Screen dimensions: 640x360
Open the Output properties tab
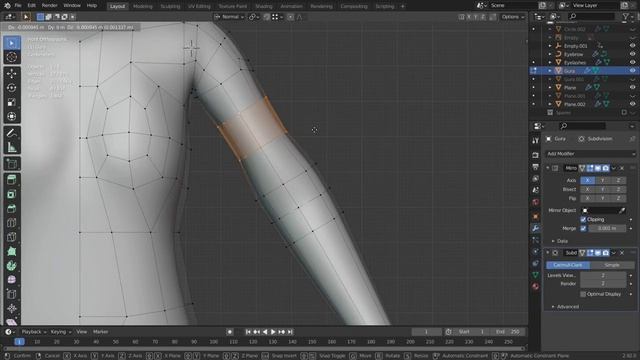coord(535,167)
